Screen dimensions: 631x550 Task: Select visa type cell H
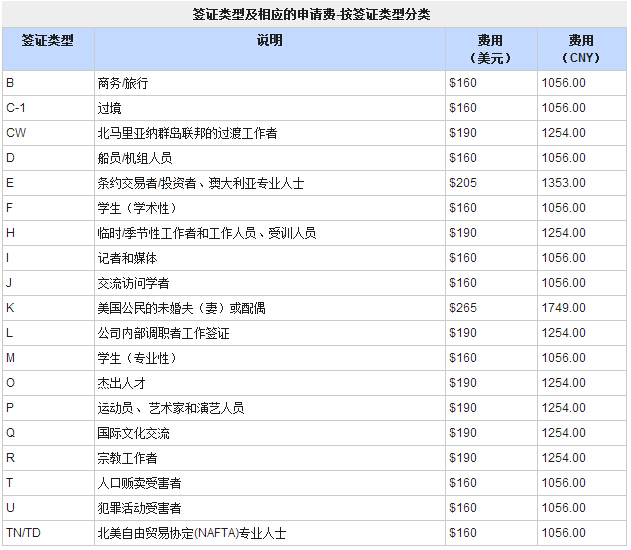pos(48,233)
